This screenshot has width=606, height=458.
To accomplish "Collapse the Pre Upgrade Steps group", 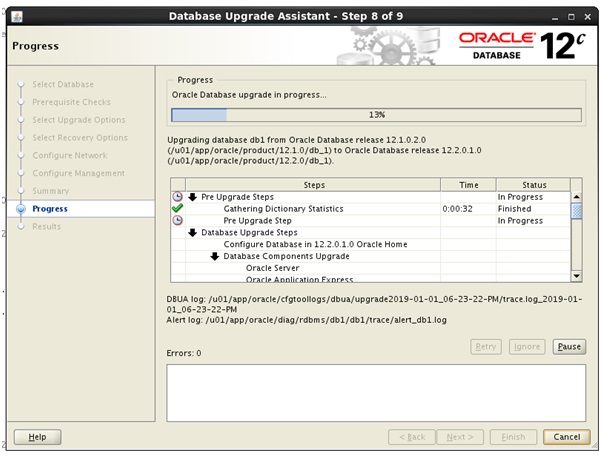I will 193,197.
